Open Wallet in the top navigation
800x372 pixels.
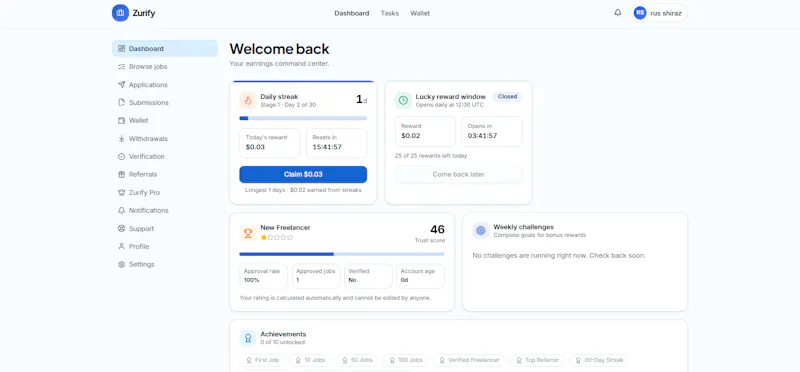[x=420, y=13]
